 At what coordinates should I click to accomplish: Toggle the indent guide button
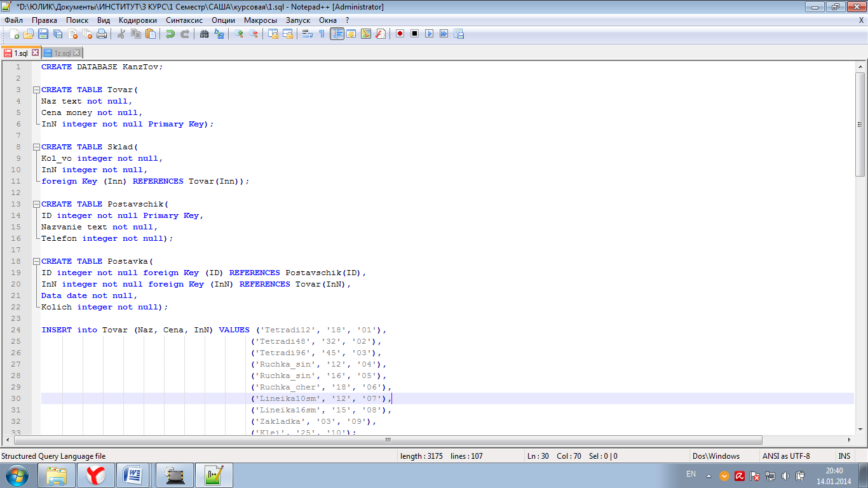pyautogui.click(x=337, y=34)
